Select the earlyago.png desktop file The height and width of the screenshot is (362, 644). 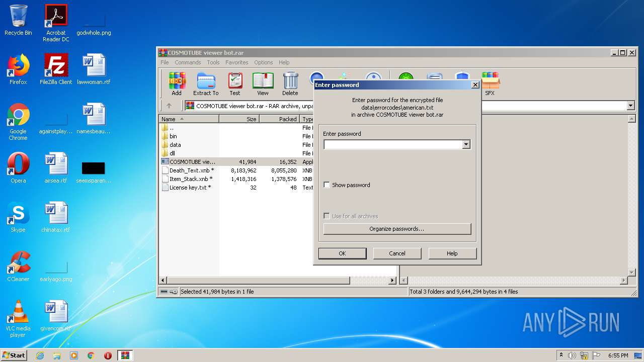[x=56, y=271]
